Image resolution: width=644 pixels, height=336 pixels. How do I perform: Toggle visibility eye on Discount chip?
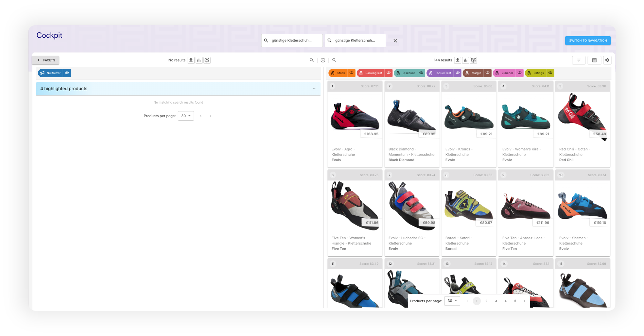tap(421, 73)
